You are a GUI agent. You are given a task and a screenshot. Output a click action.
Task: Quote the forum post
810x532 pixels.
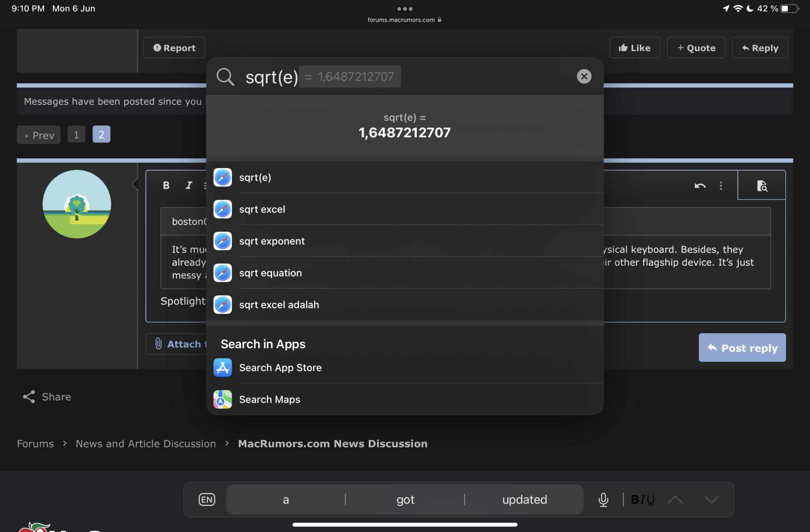[696, 48]
